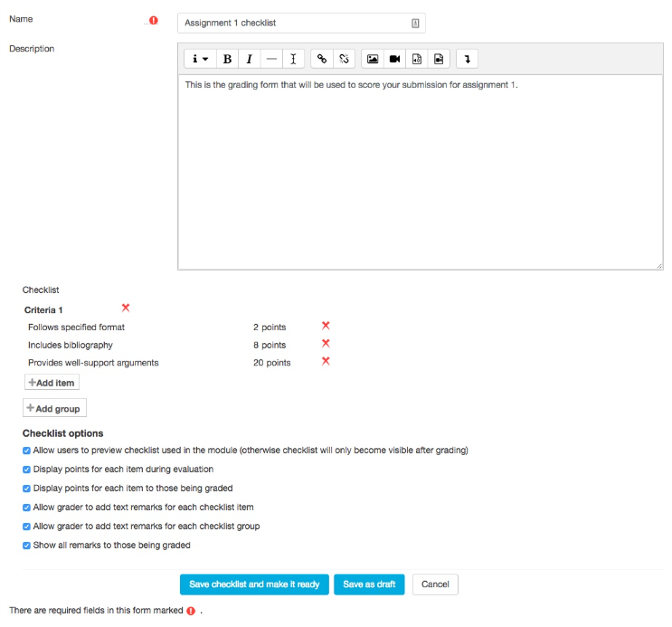This screenshot has height=627, width=672.
Task: Remove the Includes bibliography item
Action: (326, 343)
